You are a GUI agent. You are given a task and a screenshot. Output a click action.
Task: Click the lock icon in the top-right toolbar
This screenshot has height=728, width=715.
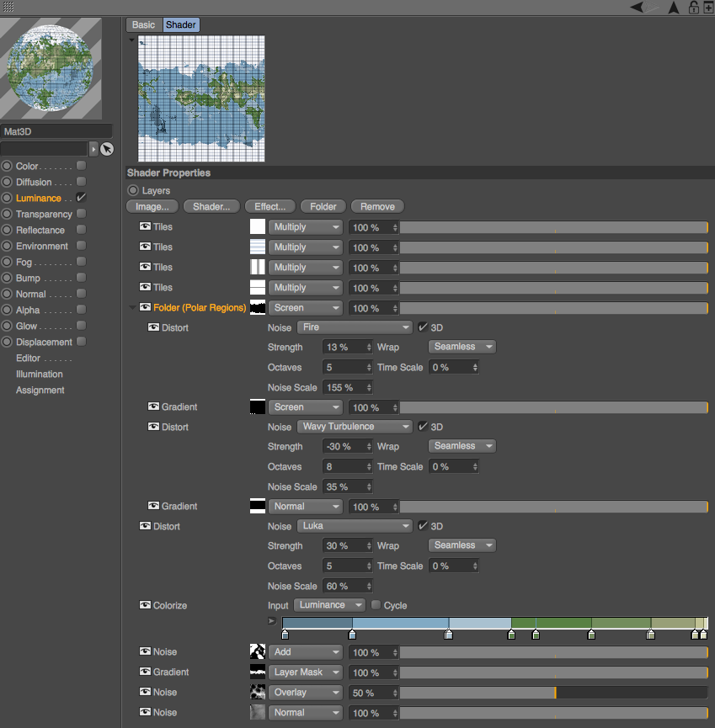(x=692, y=7)
